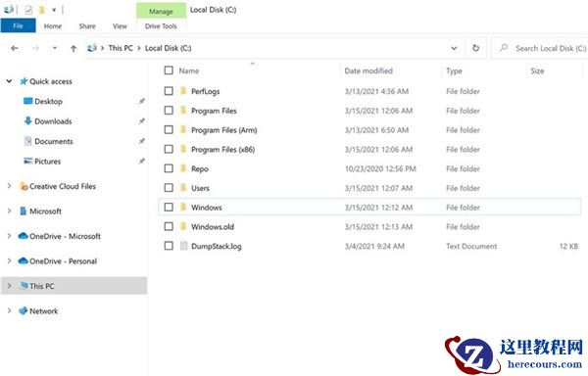Check the Program Files folder checkbox
This screenshot has width=588, height=376.
tap(169, 111)
